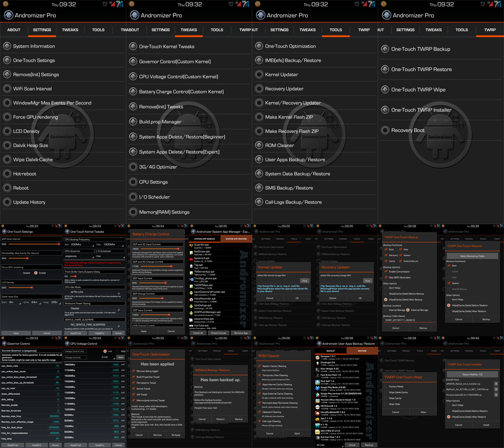The image size is (504, 448).
Task: Toggle the Skip MD5 Generation checkbox
Action: coord(386,277)
